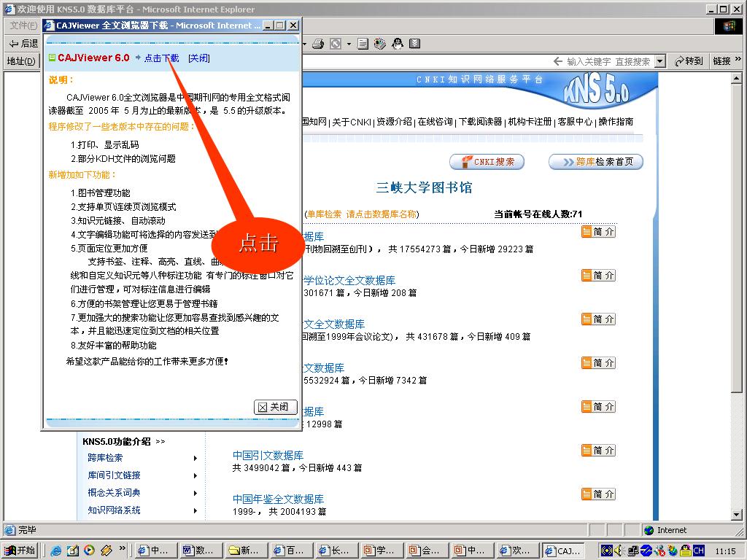The width and height of the screenshot is (747, 560).
Task: Click 简介 icon for 中国年鉴全文数据库
Action: (599, 494)
